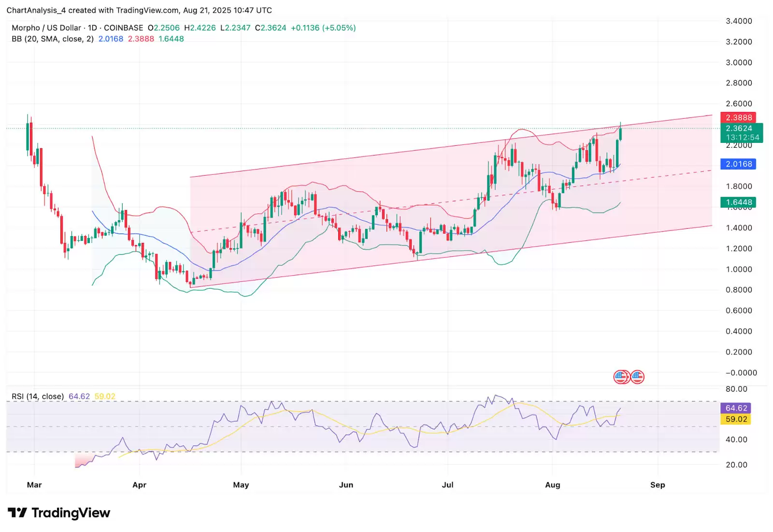
Task: Click the blue 2.0168 basis price tag
Action: (x=738, y=164)
